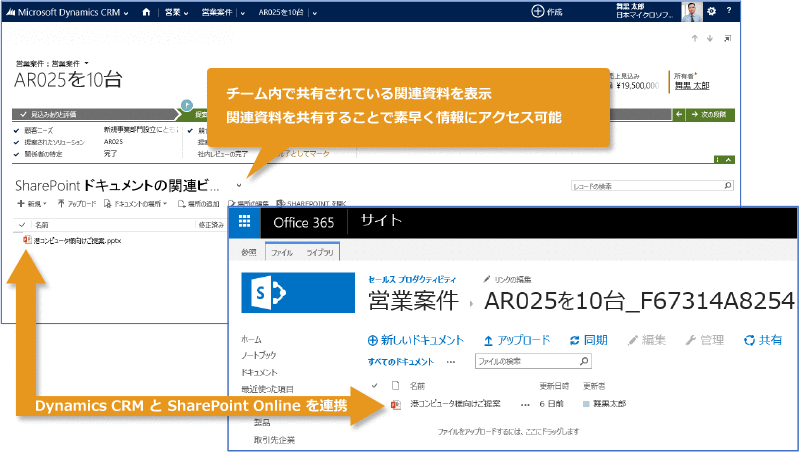Open the Office 365 app launcher grid

coord(245,222)
